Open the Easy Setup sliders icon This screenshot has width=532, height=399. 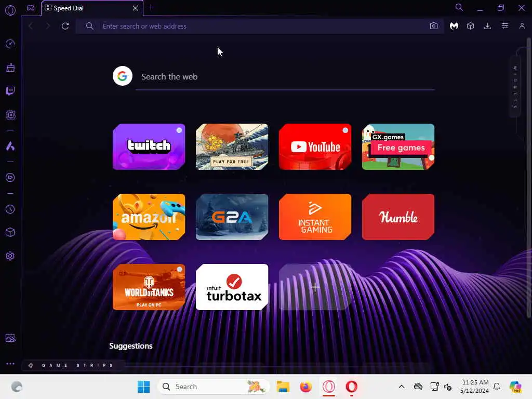coord(505,26)
